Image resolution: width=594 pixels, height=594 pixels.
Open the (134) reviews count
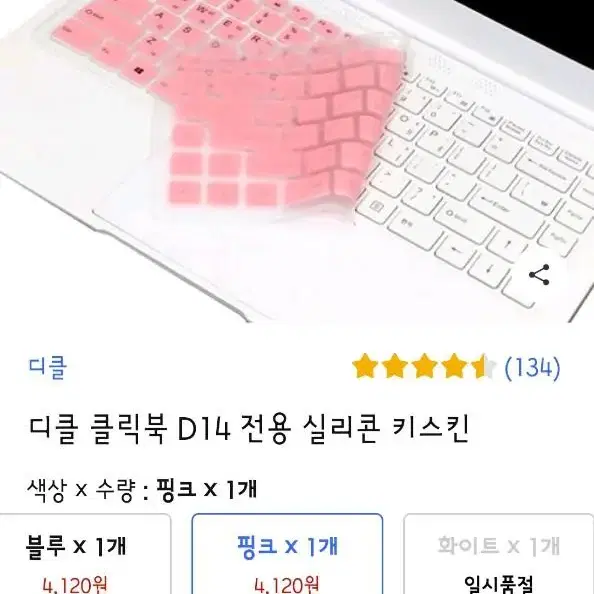click(532, 367)
